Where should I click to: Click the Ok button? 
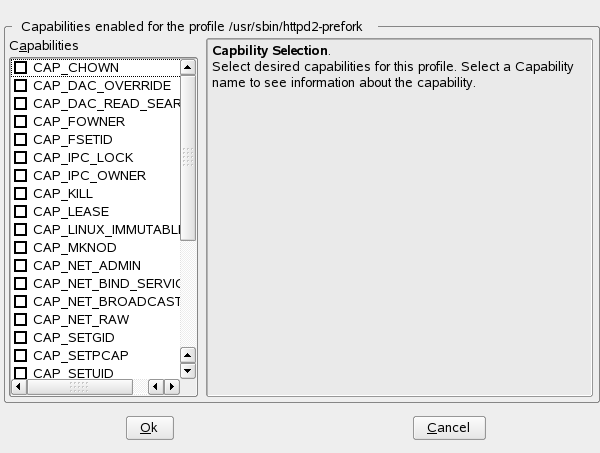pos(149,427)
